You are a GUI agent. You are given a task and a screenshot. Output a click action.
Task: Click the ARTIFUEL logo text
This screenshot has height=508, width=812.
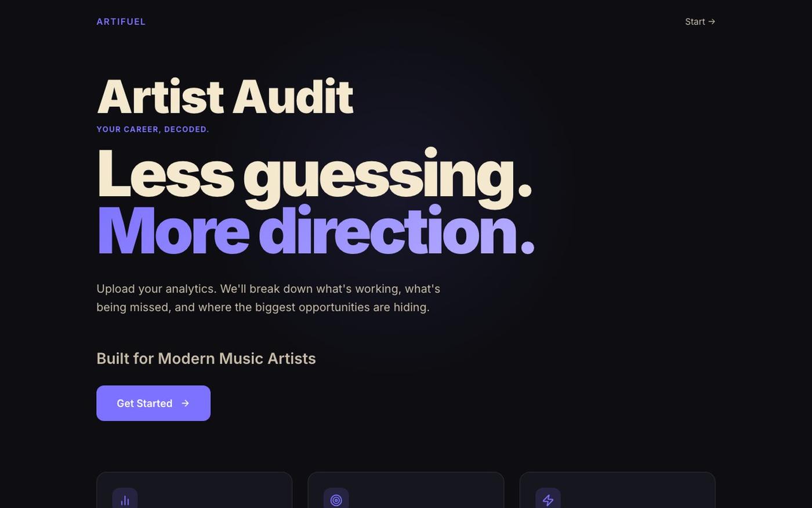click(x=121, y=21)
